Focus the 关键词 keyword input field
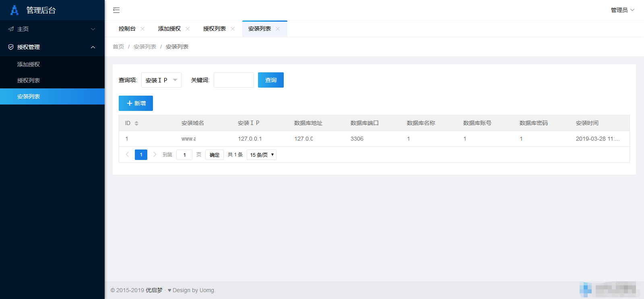 point(233,80)
